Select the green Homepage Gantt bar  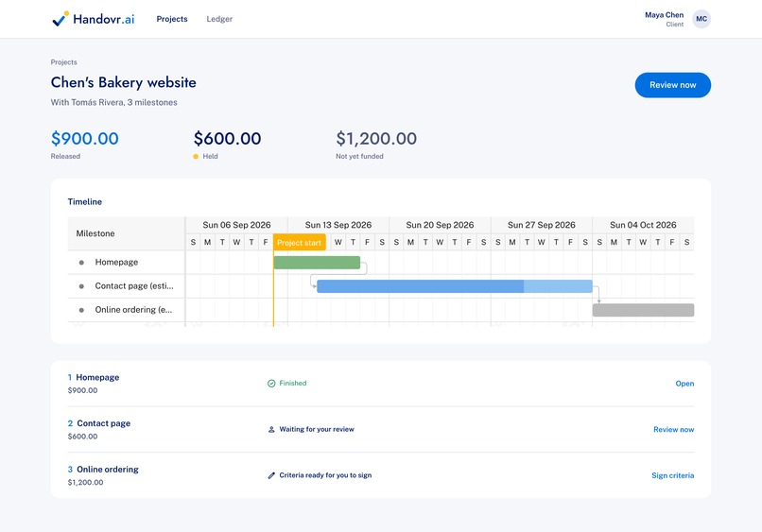tap(317, 263)
